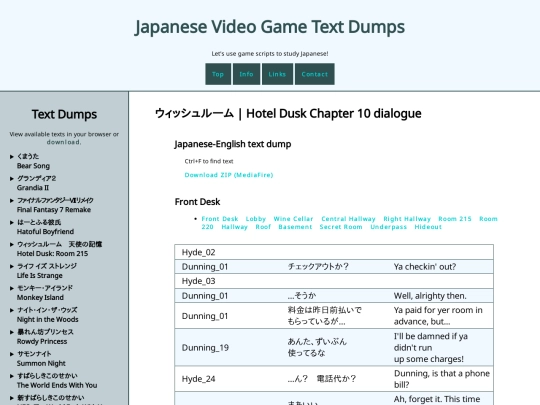Click the Hotel Dusk Chapter 10 dialogue heading
The height and width of the screenshot is (405, 540).
pyautogui.click(x=288, y=113)
